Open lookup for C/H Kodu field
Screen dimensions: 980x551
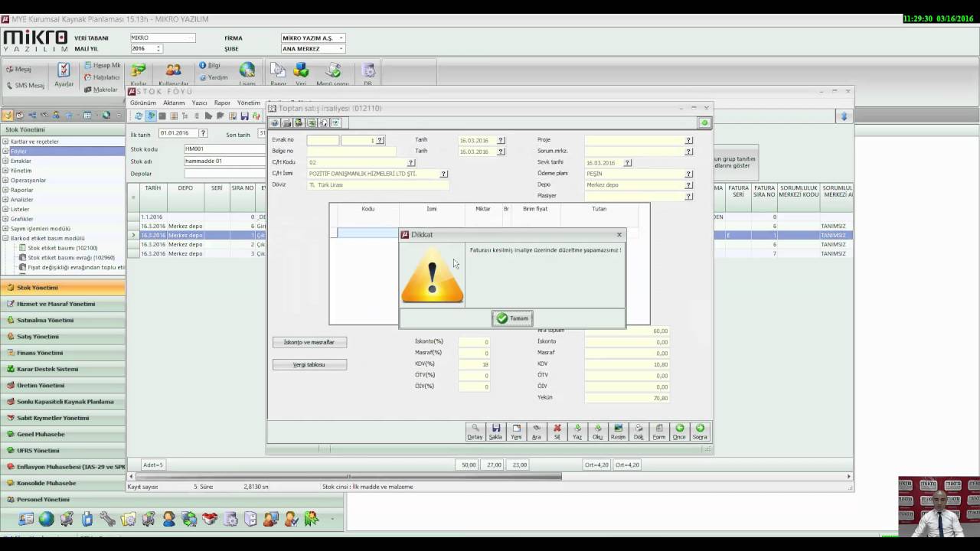point(411,163)
